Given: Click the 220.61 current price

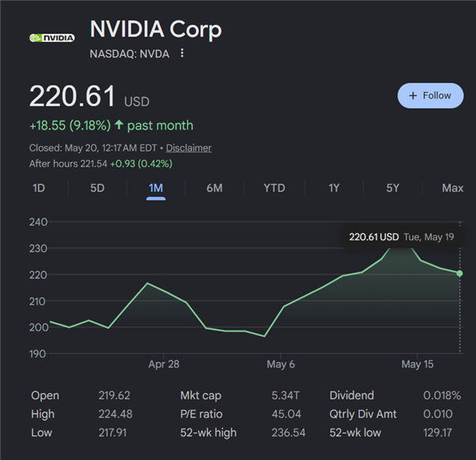Looking at the screenshot, I should (72, 96).
